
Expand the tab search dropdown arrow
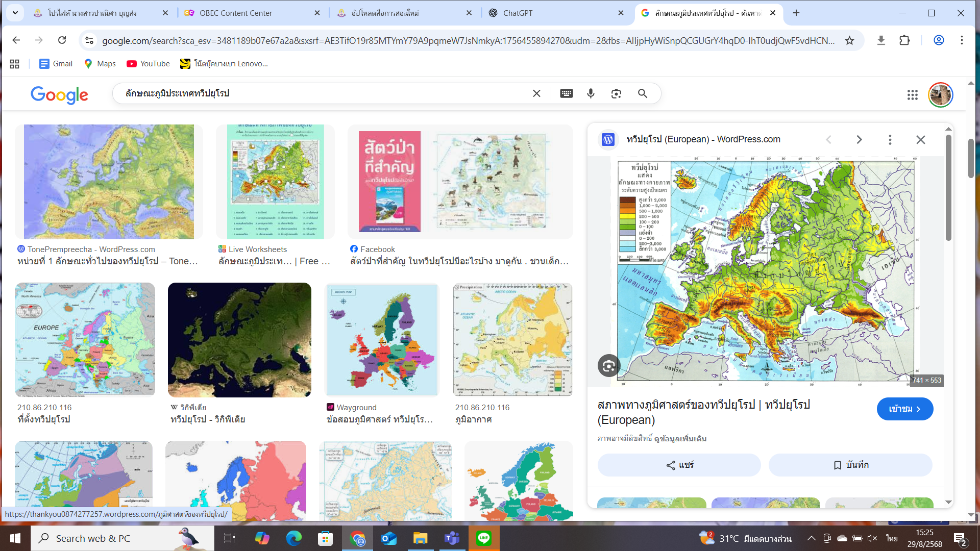pos(15,13)
